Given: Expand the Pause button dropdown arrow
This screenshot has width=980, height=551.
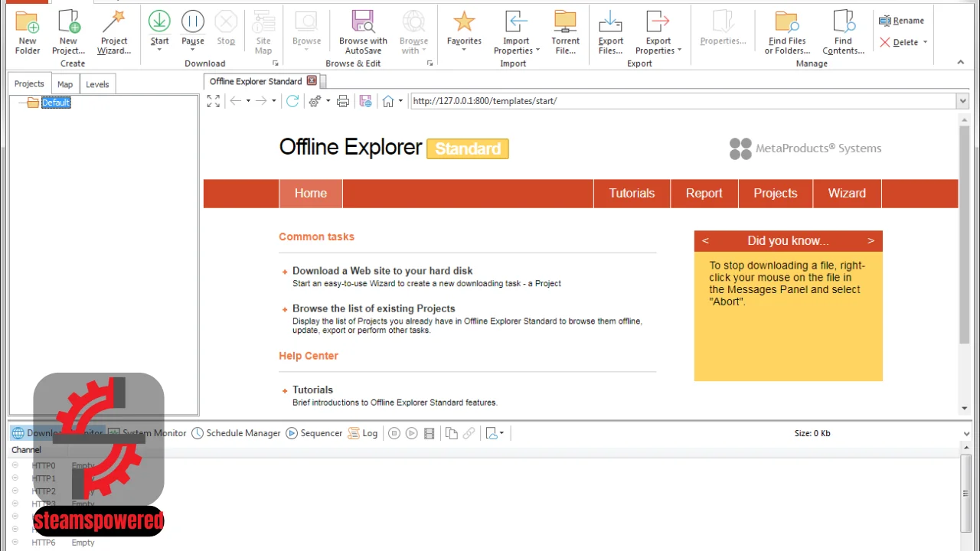Looking at the screenshot, I should coord(193,51).
